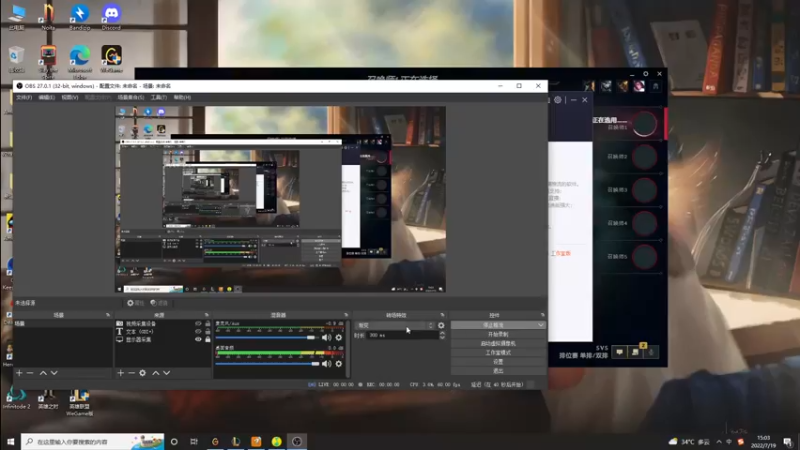Open the transition type dropdown 渐变
Image resolution: width=800 pixels, height=450 pixels.
pos(395,325)
